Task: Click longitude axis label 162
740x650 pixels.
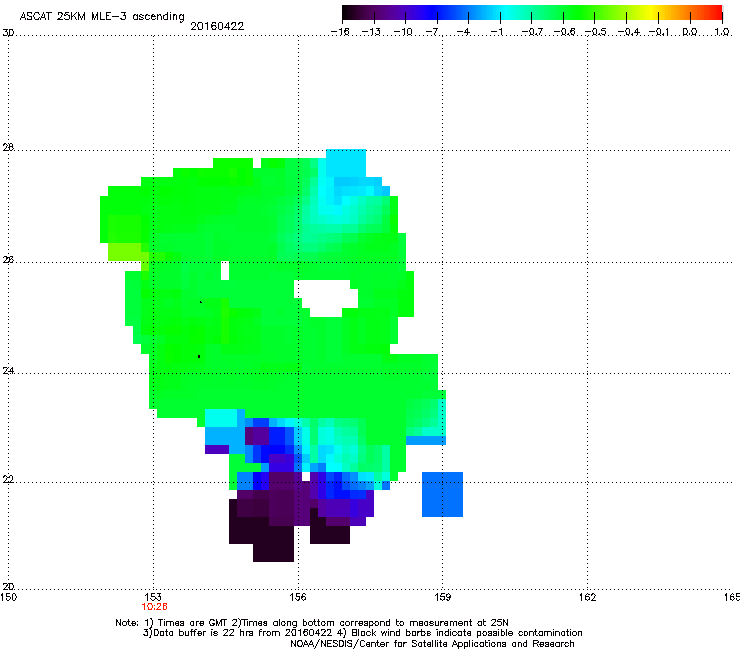Action: coord(587,597)
